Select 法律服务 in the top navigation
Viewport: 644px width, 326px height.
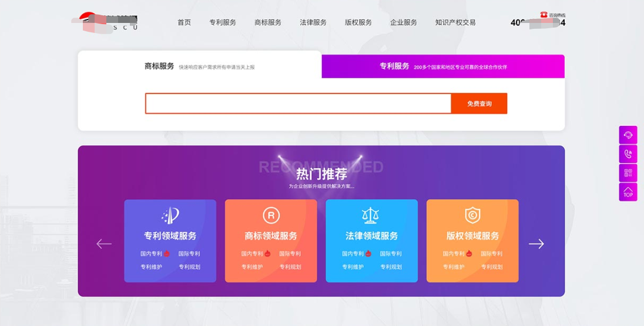pyautogui.click(x=313, y=22)
